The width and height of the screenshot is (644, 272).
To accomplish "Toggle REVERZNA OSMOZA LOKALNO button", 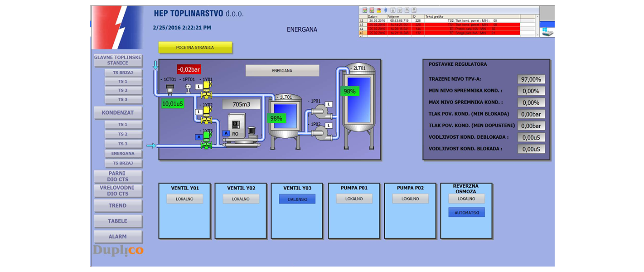I will [x=466, y=199].
